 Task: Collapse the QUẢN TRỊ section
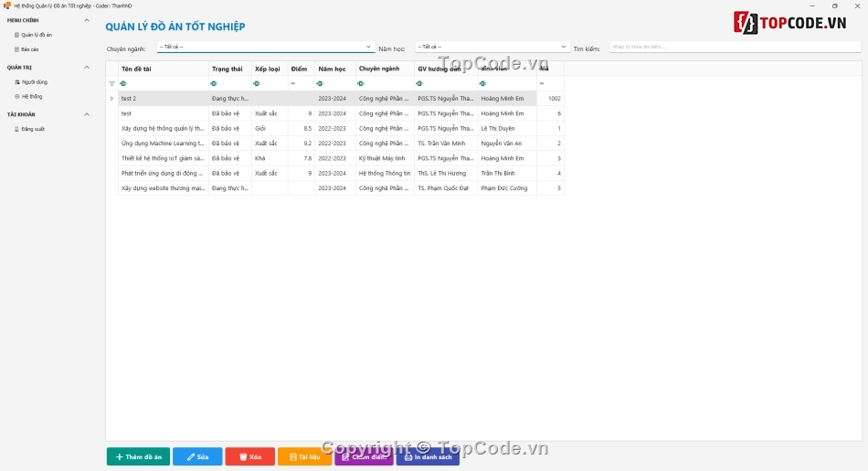coord(87,68)
